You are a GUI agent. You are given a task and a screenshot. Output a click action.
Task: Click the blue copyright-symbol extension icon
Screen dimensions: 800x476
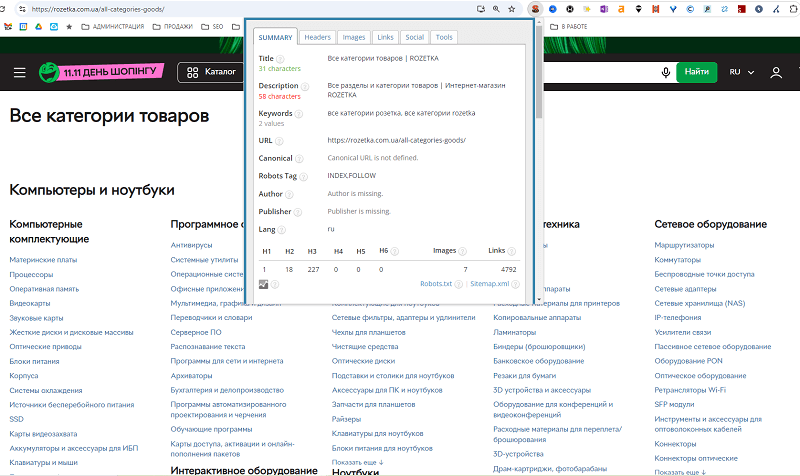690,9
